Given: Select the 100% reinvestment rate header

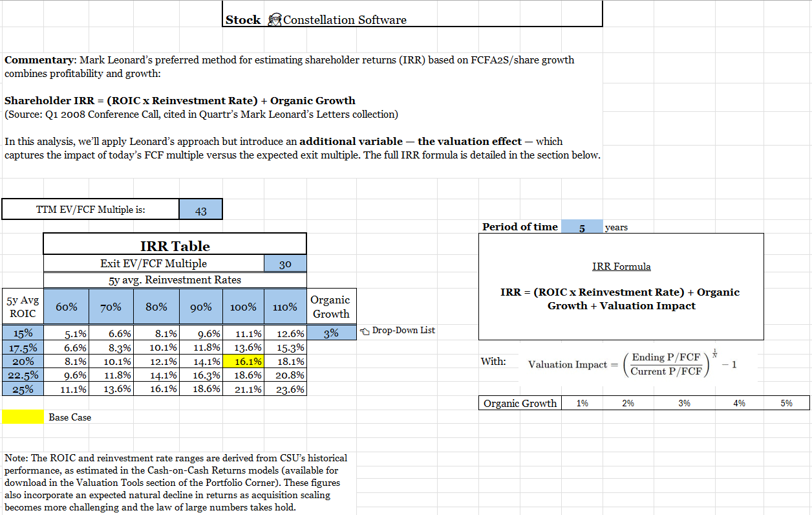Looking at the screenshot, I should tap(243, 307).
